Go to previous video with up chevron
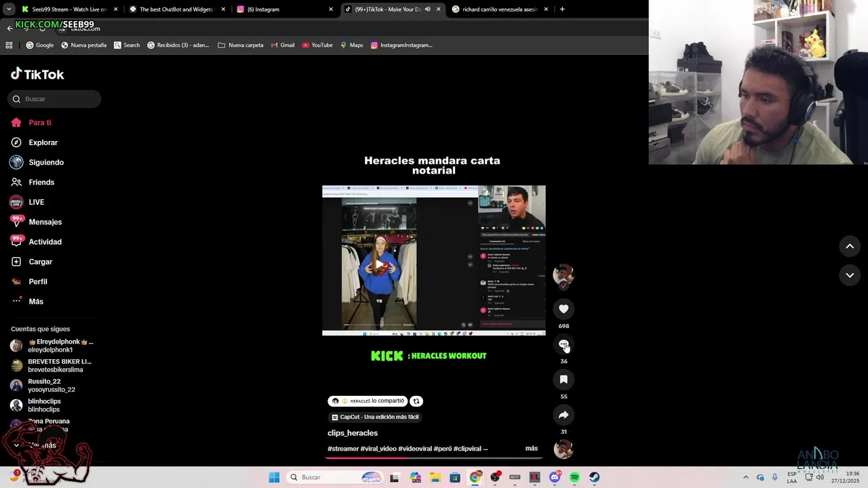 (x=850, y=246)
